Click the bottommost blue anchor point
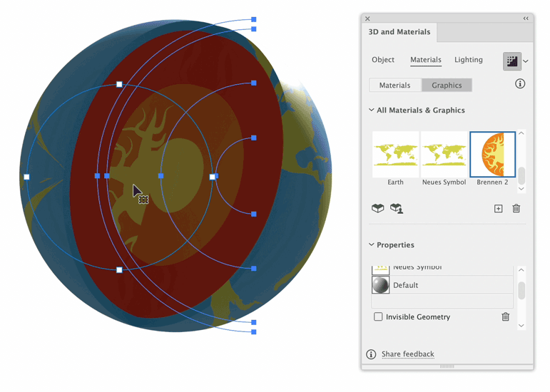 [254, 331]
